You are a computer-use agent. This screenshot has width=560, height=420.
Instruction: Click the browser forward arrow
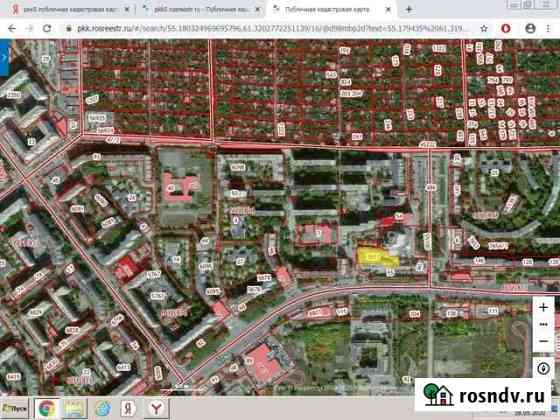pyautogui.click(x=29, y=28)
